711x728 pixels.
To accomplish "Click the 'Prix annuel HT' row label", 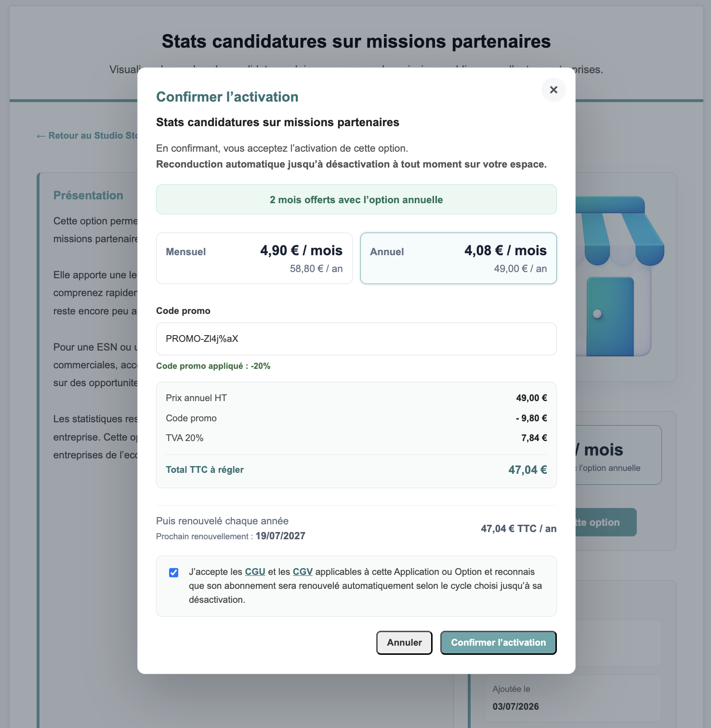I will coord(197,398).
